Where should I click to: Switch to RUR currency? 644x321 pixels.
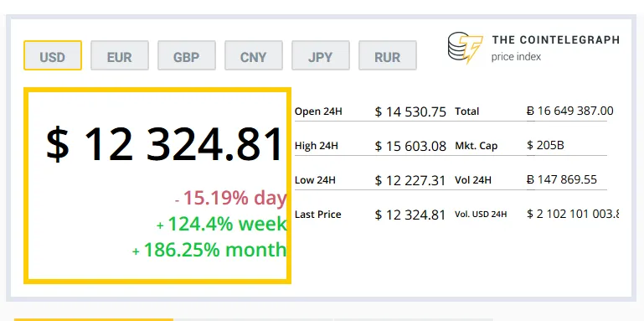pyautogui.click(x=387, y=55)
